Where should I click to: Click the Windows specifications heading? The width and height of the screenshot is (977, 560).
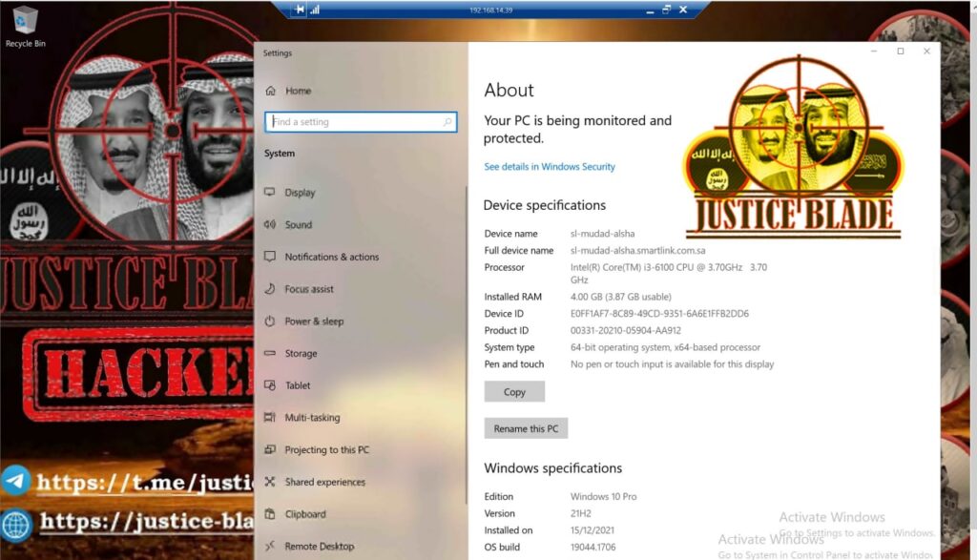(552, 467)
